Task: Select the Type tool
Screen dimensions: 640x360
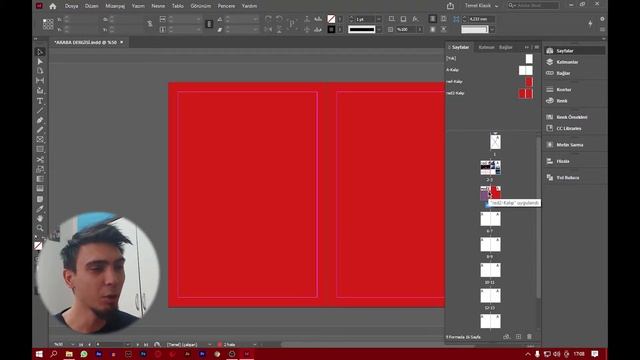Action: (40, 101)
